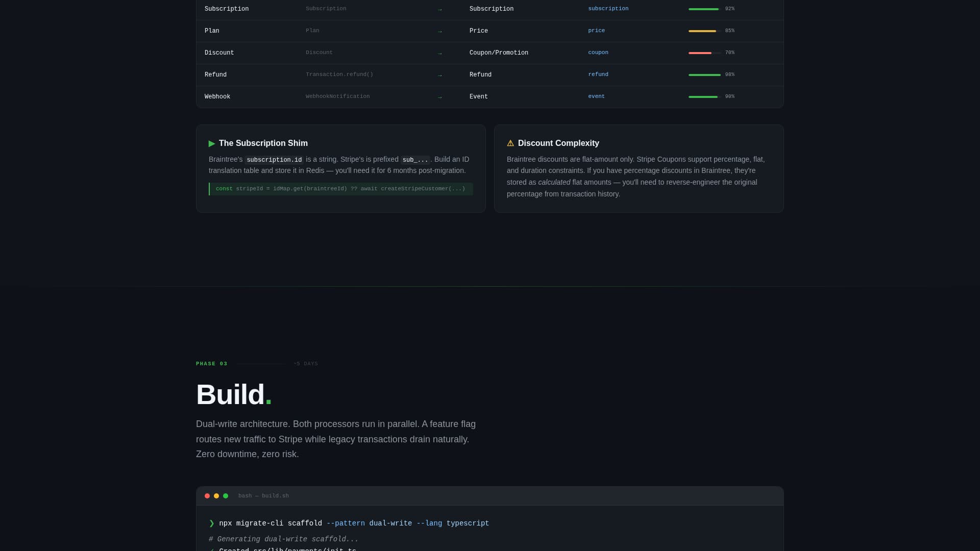
Task: Click the 'npx migrate-cli scaffold' command line
Action: (x=349, y=523)
